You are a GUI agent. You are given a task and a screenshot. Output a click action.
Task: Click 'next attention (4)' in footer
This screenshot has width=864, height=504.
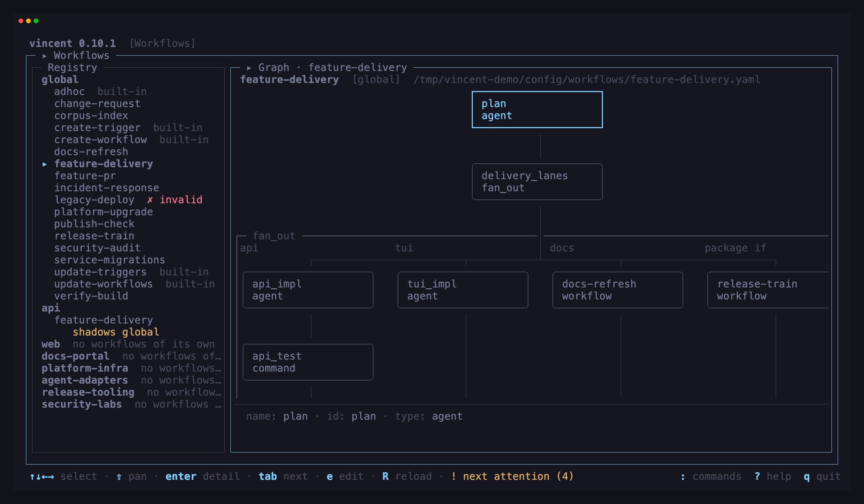click(x=518, y=476)
